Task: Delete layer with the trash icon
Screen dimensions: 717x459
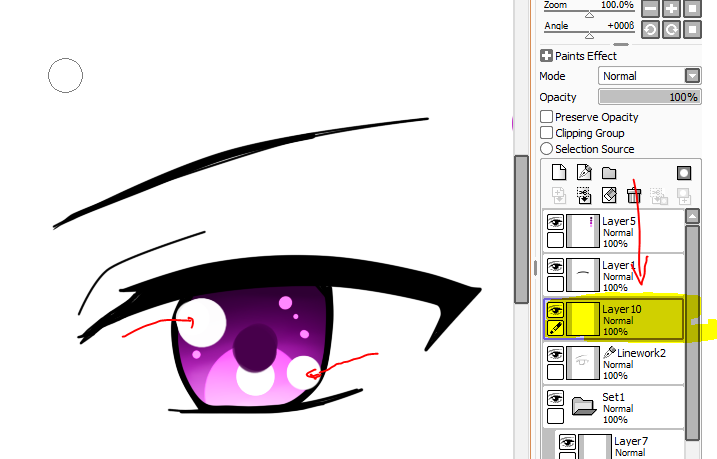Action: 634,196
